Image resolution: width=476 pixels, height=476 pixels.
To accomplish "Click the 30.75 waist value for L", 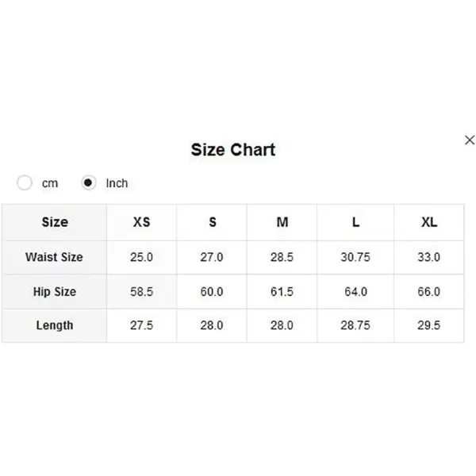I will [x=355, y=257].
